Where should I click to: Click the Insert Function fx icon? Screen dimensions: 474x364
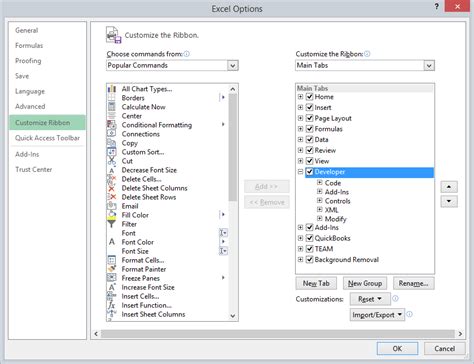[x=112, y=305]
